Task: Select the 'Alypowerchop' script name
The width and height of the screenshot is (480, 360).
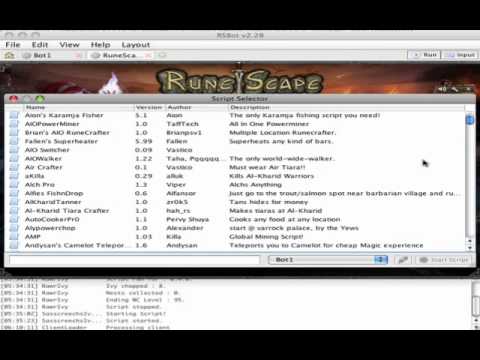Action: pos(50,228)
